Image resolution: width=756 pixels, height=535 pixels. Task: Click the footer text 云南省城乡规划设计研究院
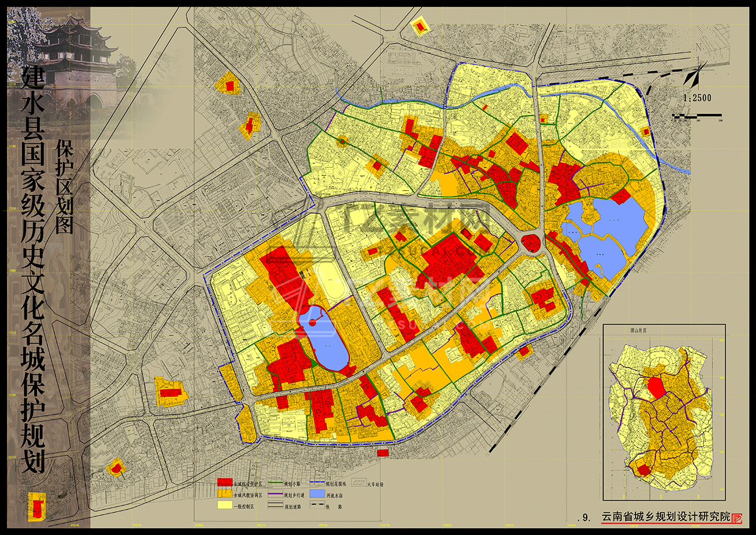[665, 516]
